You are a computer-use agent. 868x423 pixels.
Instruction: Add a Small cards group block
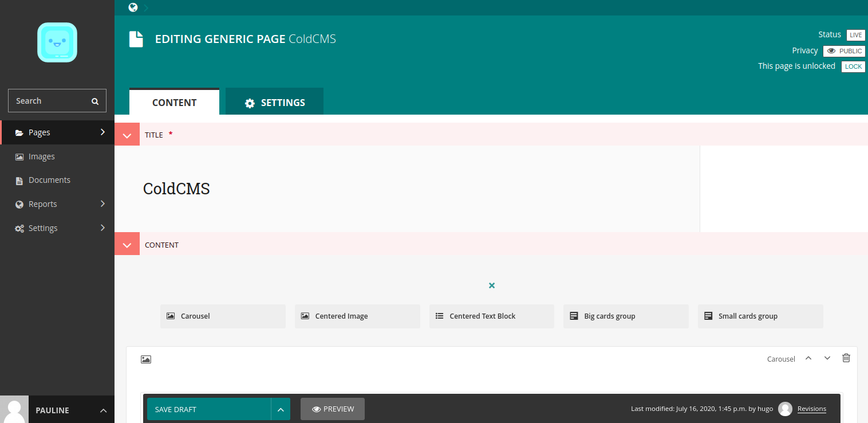point(760,316)
